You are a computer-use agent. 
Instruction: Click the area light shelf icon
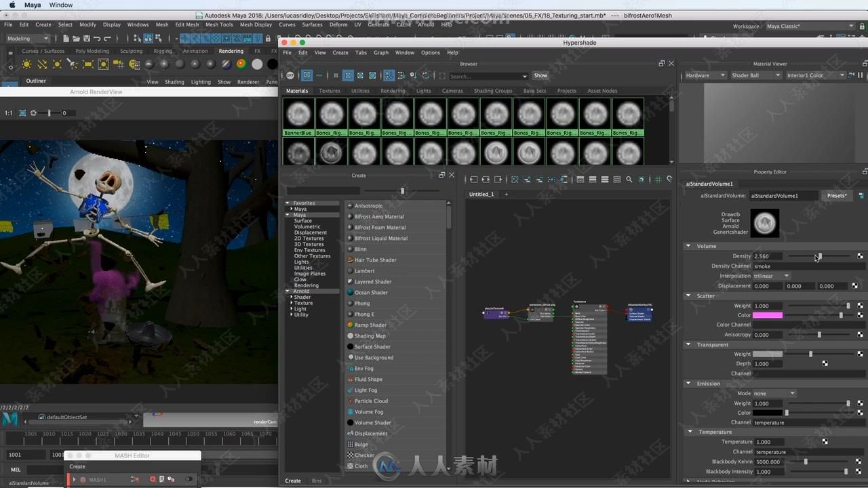pyautogui.click(x=88, y=64)
